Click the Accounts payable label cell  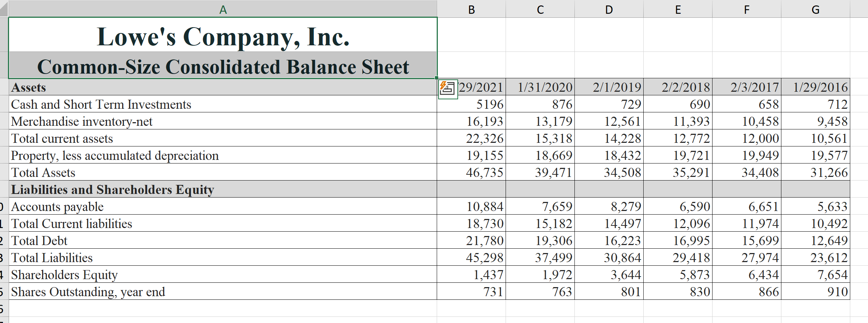223,206
